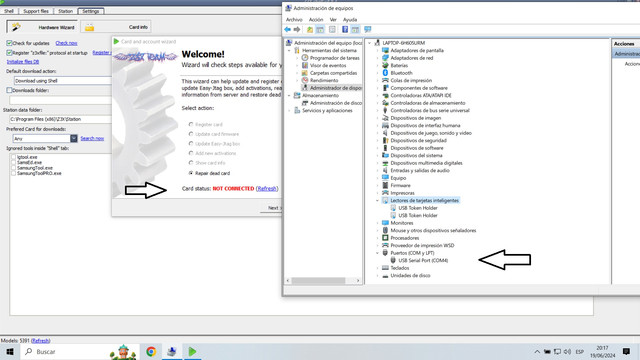Select the Procesadores device category

404,238
